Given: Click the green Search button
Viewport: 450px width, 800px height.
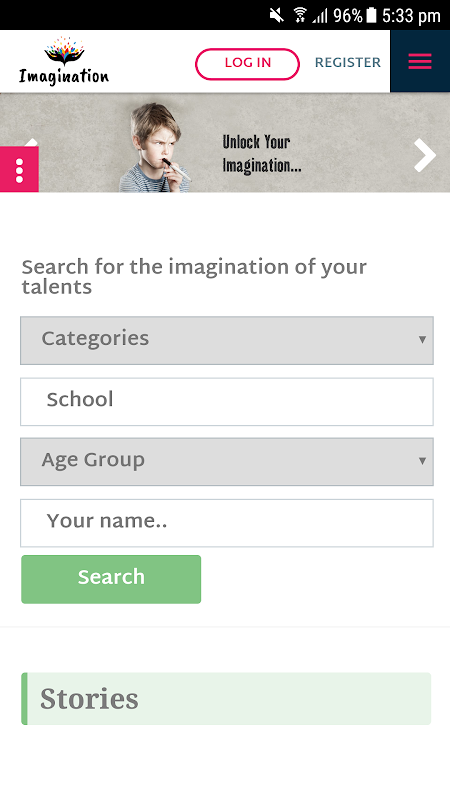Looking at the screenshot, I should point(111,579).
